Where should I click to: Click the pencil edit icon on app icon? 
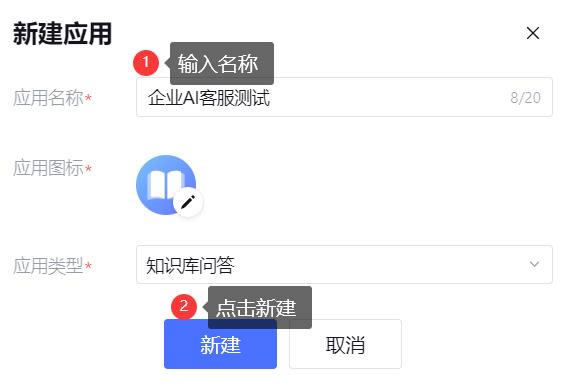pyautogui.click(x=188, y=202)
